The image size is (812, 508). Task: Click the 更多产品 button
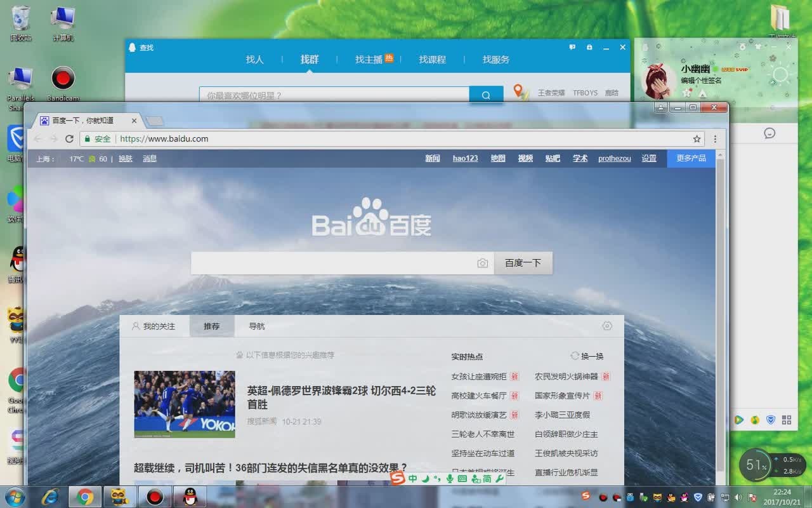tap(691, 158)
